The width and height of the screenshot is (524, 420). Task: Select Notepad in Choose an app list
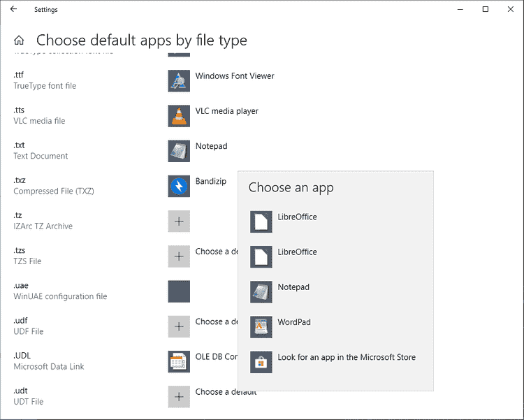335,291
